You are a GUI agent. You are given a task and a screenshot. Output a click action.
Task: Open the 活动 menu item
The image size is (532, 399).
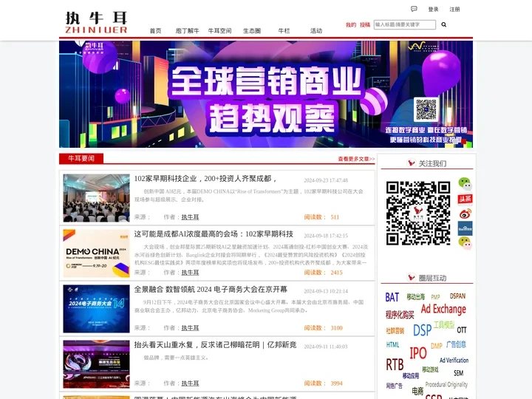[x=316, y=30]
